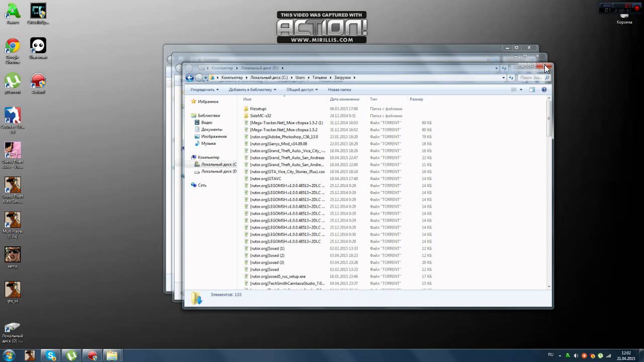
Task: Show the preview pane icon
Action: (532, 89)
